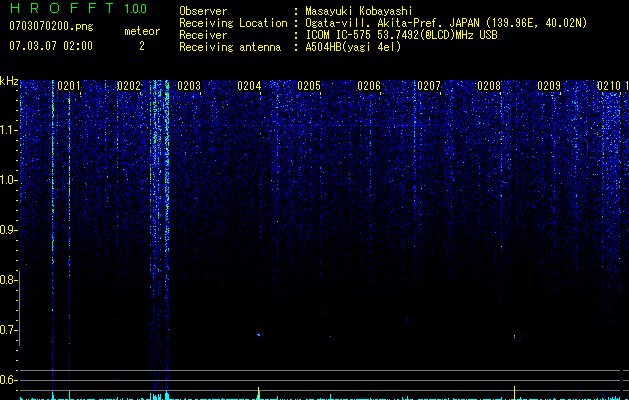Click the 0.6 kHz axis tick
The image size is (629, 400).
click(x=8, y=380)
